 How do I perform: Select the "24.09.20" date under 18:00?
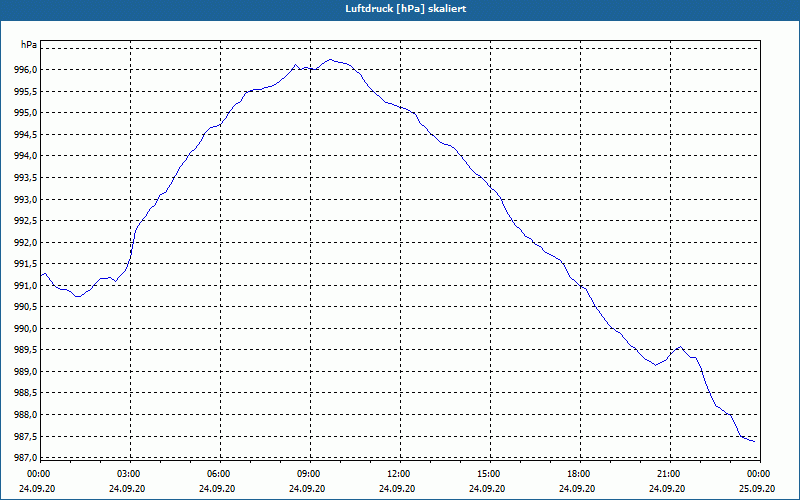pos(577,489)
